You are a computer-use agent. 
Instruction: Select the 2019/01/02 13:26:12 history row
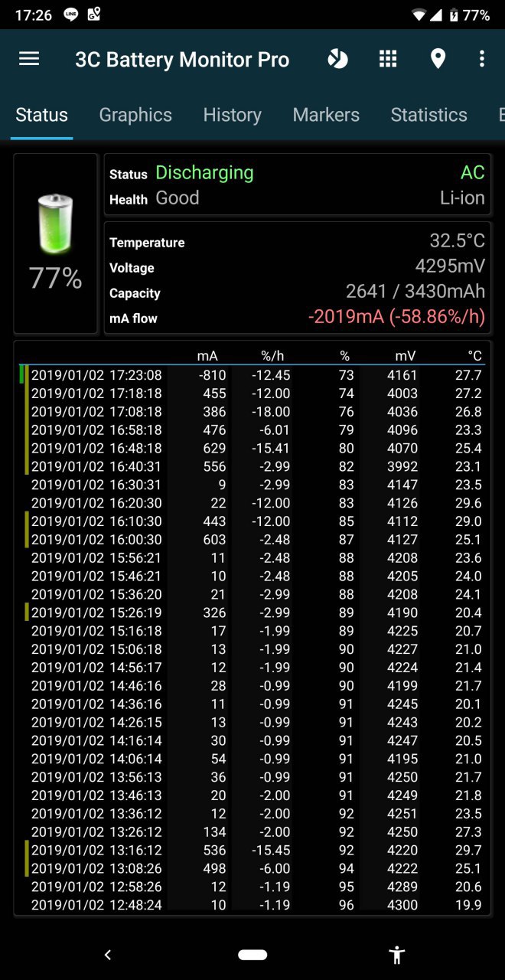(252, 832)
